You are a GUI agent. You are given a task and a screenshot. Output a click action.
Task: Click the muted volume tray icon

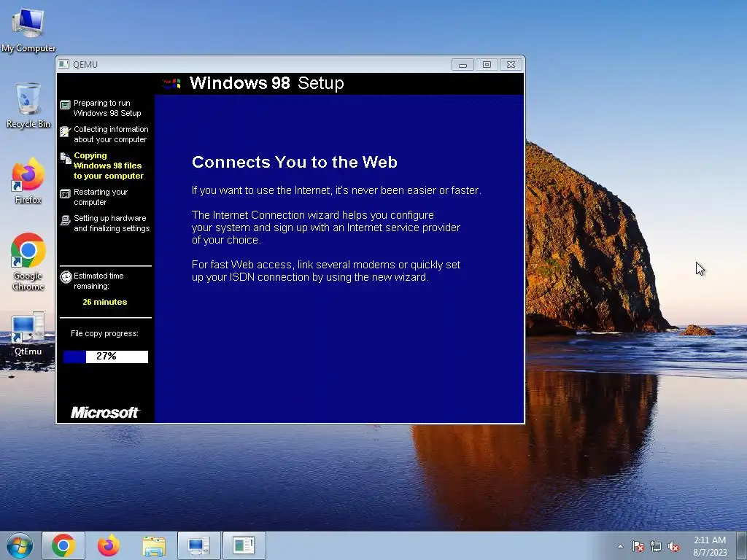(673, 547)
